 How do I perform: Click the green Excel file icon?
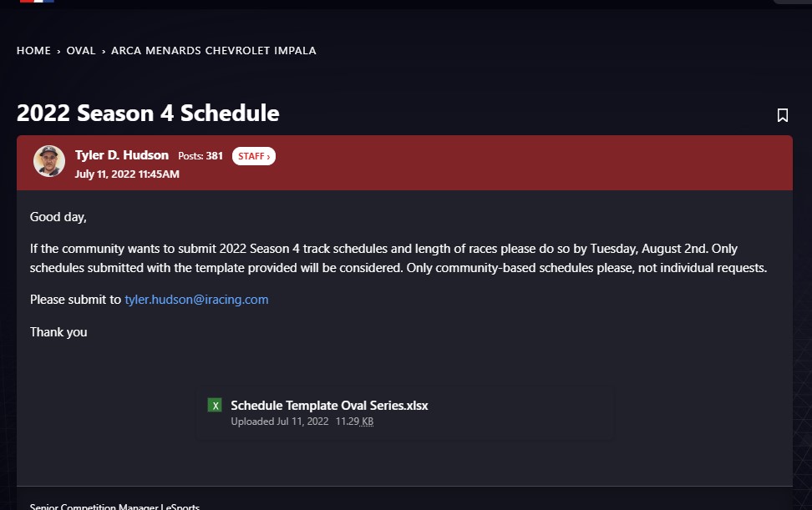click(x=215, y=406)
